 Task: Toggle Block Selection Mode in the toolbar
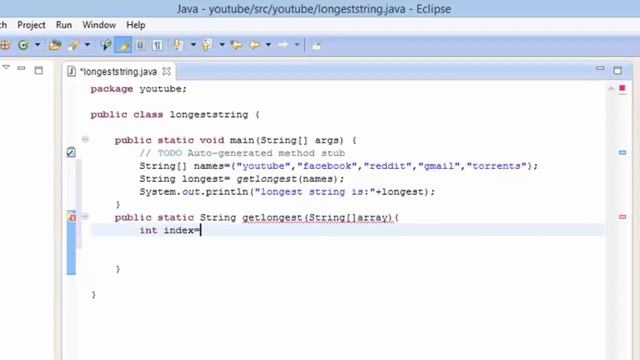[x=140, y=45]
